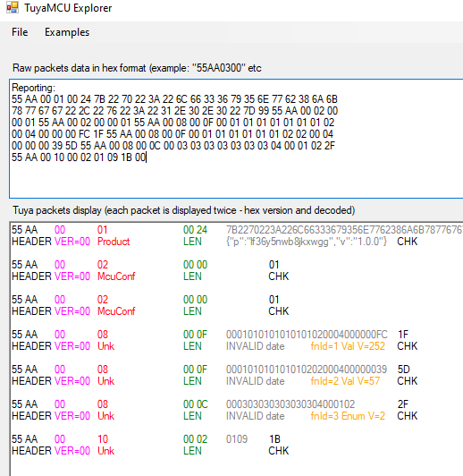Click the green '00 24' length value
Screen dimensions: 463x476
(195, 230)
